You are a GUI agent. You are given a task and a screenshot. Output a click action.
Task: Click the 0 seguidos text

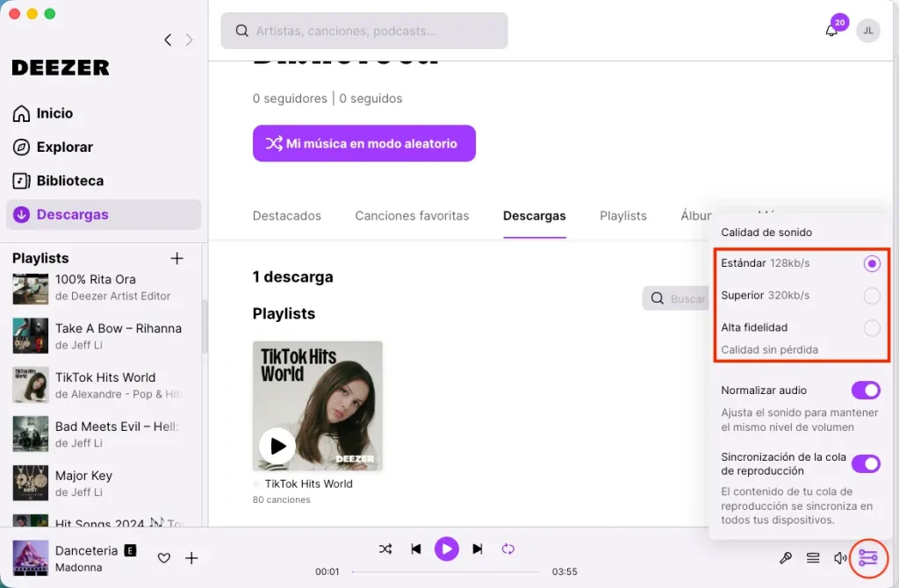[x=371, y=98]
